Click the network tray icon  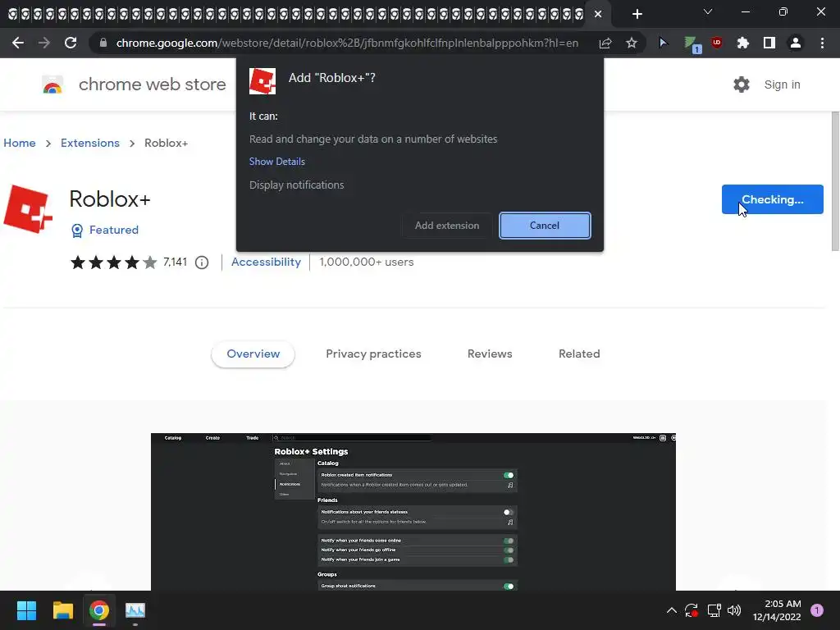[714, 610]
